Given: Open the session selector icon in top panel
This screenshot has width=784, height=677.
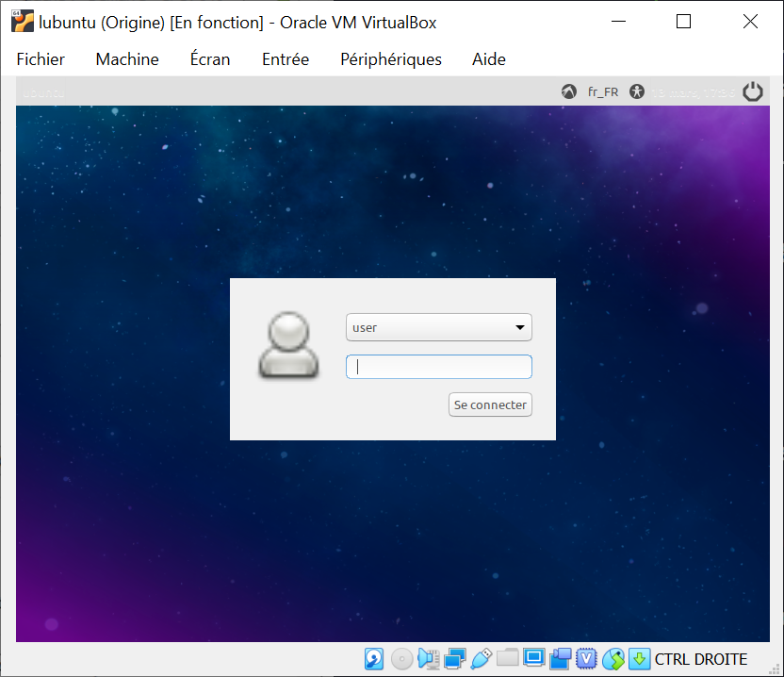Looking at the screenshot, I should [568, 91].
